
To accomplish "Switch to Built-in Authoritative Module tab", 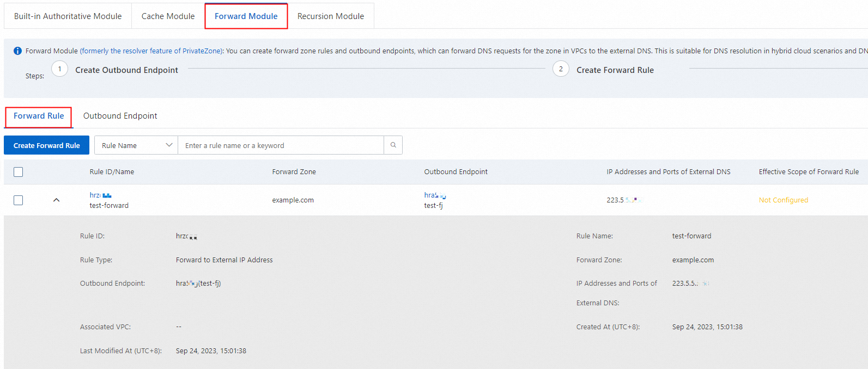I will point(68,16).
